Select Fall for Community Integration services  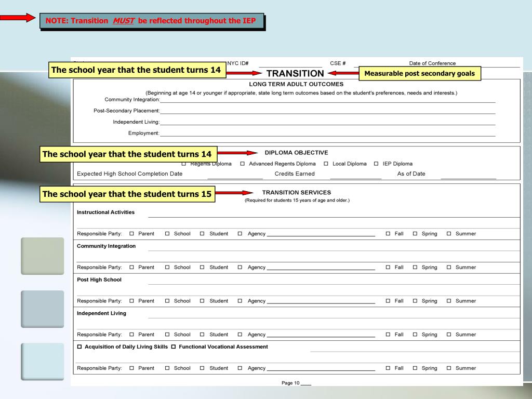tap(388, 267)
